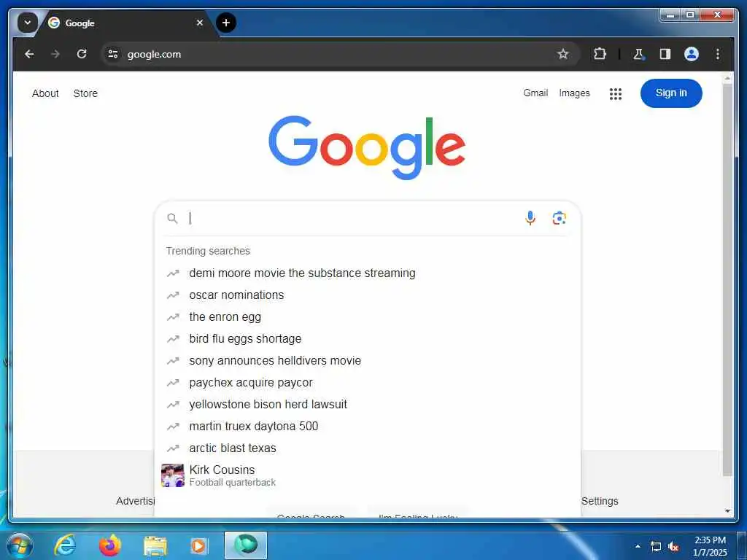Open the media player taskbar icon
This screenshot has height=560, width=747.
(x=198, y=545)
